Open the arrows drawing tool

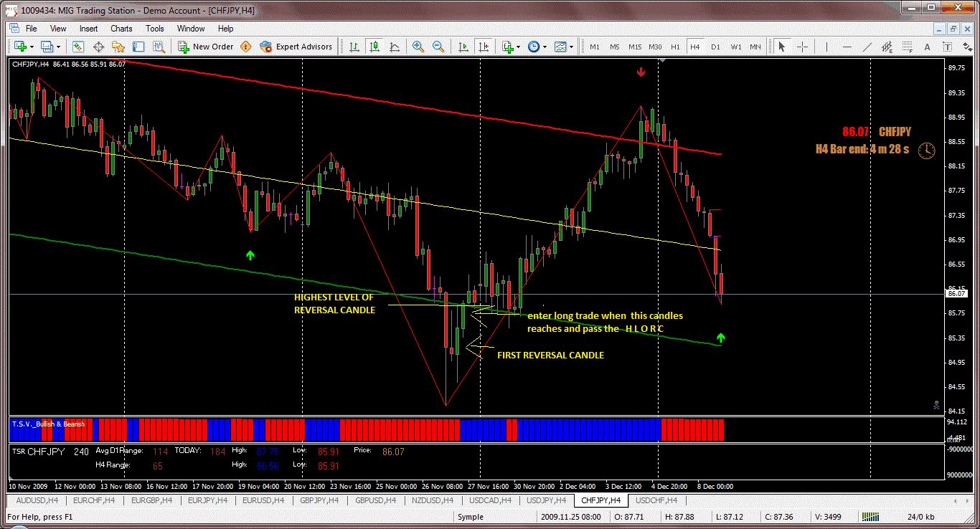[966, 47]
